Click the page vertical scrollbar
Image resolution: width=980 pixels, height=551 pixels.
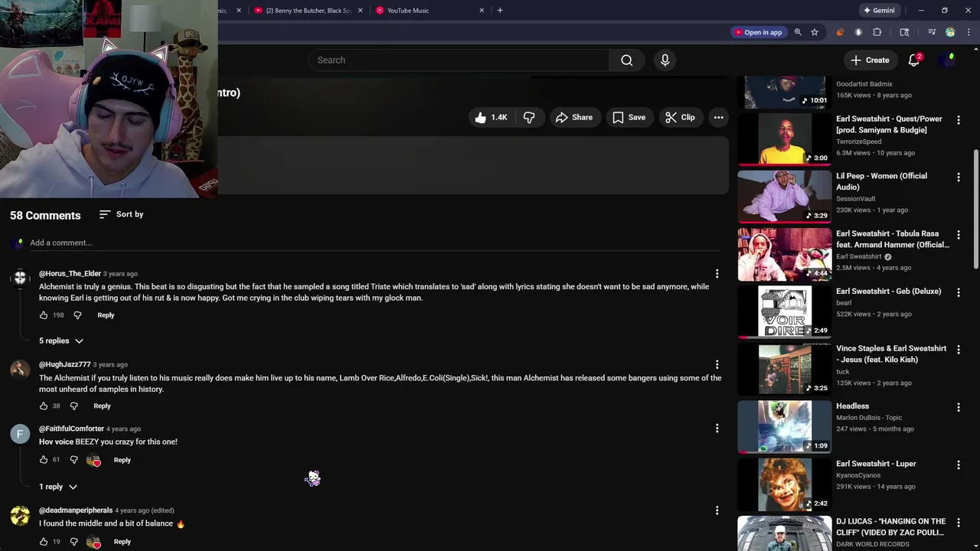pyautogui.click(x=975, y=207)
